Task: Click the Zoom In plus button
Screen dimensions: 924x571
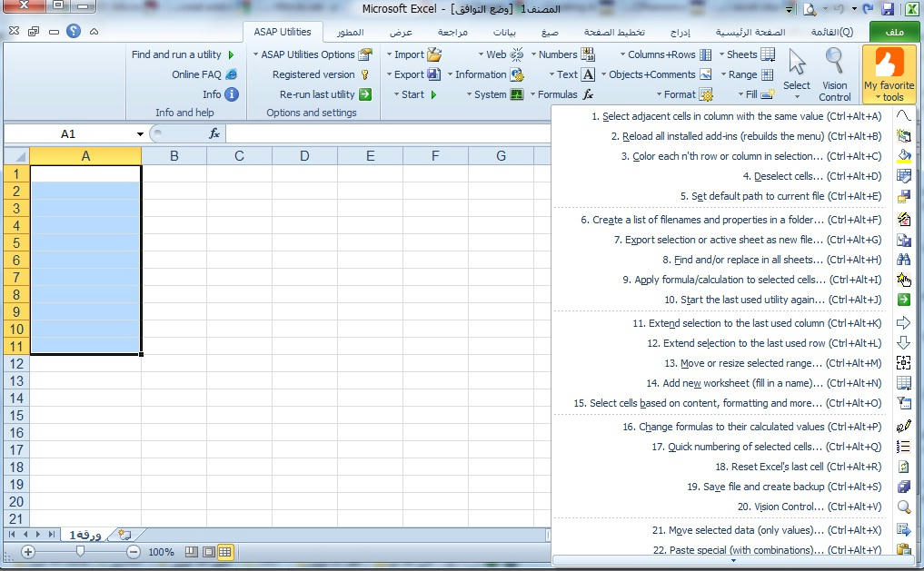Action: 27,552
